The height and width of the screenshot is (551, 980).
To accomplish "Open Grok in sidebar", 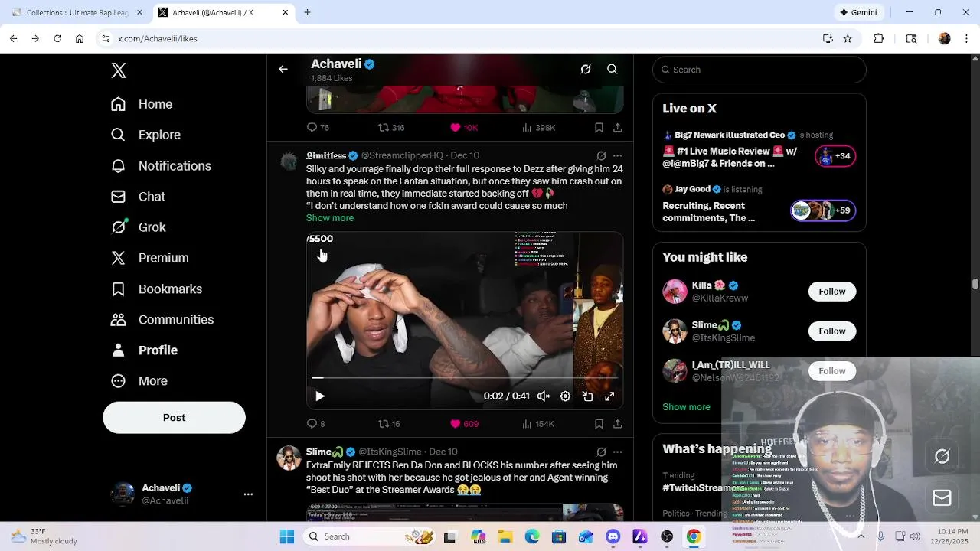I will click(138, 227).
